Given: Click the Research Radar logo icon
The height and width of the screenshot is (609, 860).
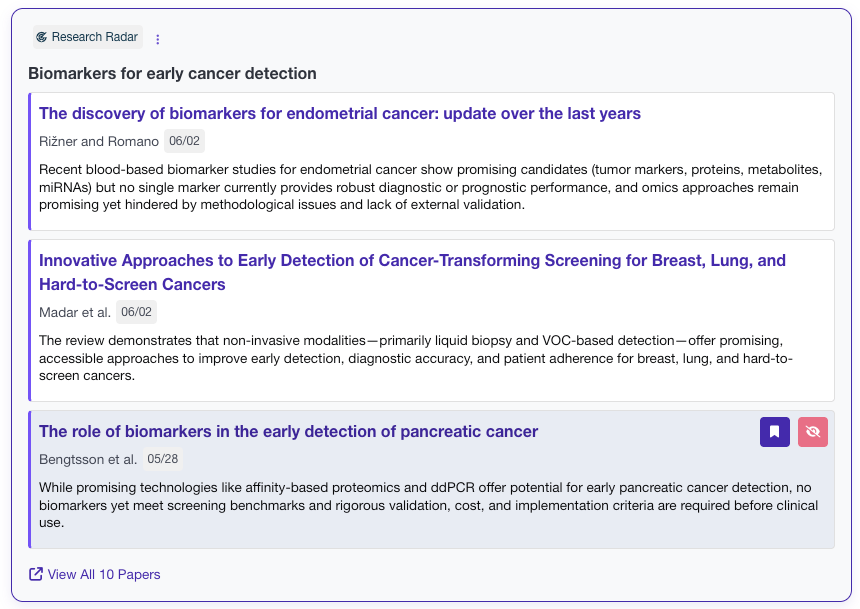Looking at the screenshot, I should [x=42, y=38].
